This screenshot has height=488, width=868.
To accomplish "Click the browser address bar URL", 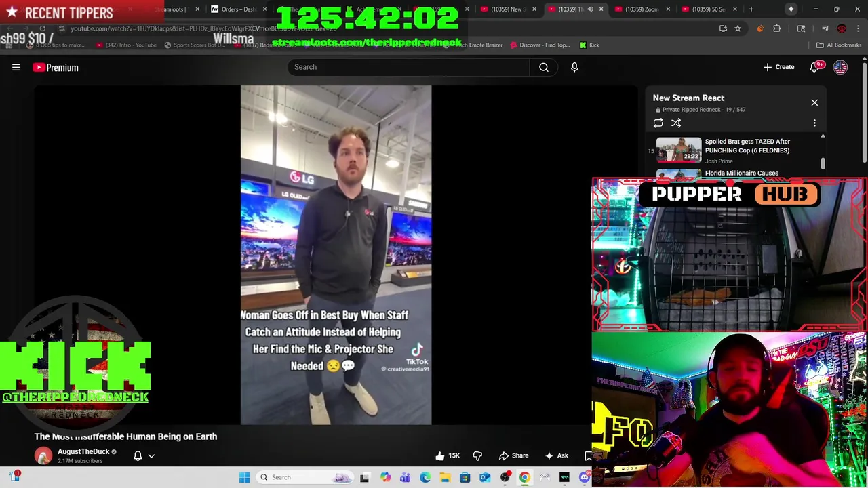I will tap(203, 28).
